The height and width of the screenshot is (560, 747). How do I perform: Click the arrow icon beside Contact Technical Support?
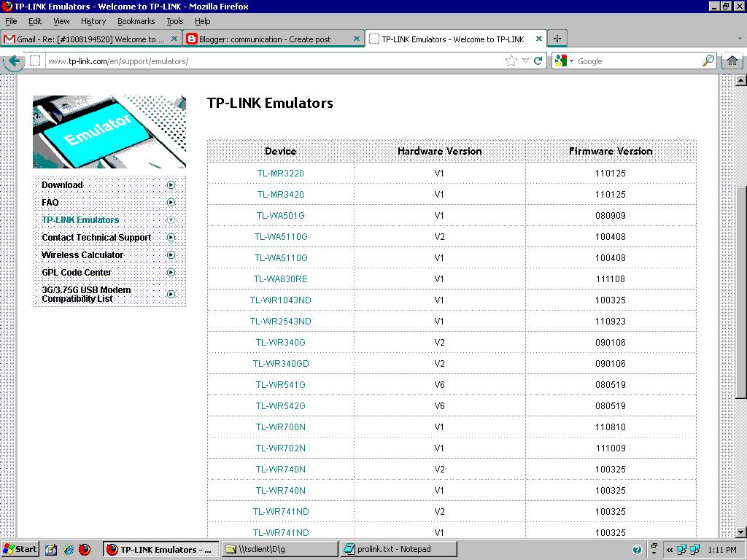click(171, 237)
